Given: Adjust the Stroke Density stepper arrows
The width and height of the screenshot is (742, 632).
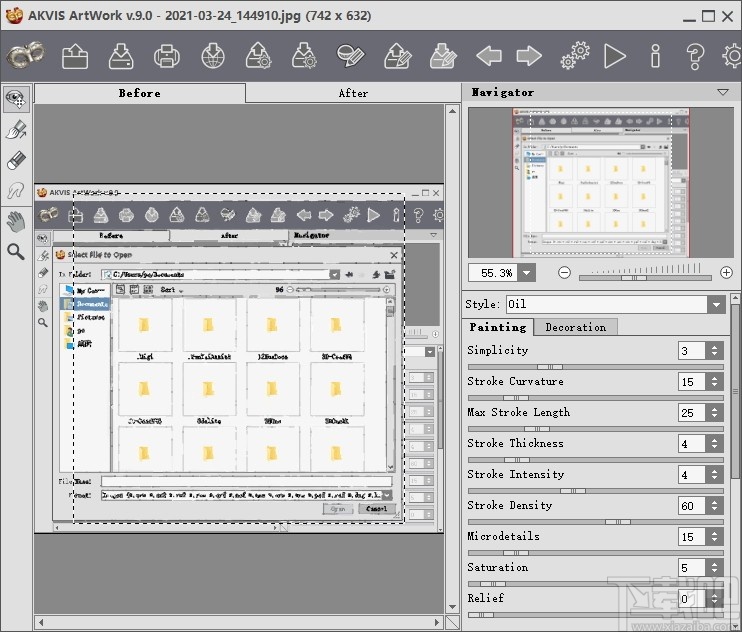Looking at the screenshot, I should click(x=714, y=506).
